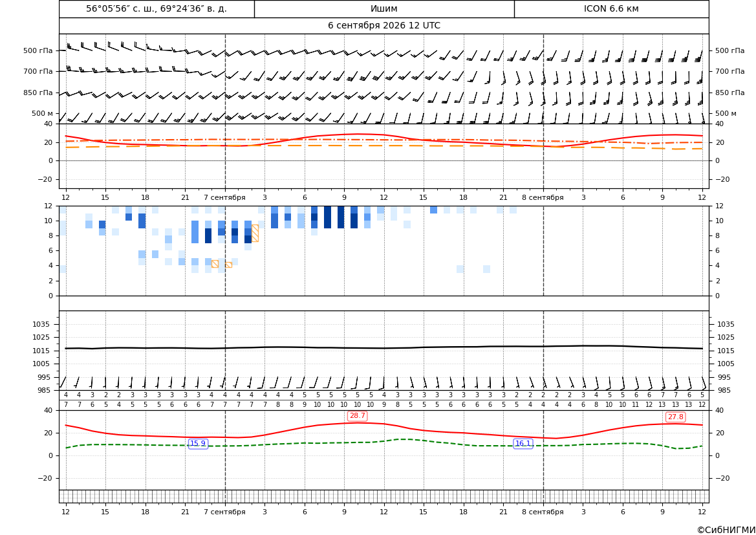Viewport: 756px width, 535px height.
Task: Click the tall orange hatched box near 8 km
Action: pos(255,233)
